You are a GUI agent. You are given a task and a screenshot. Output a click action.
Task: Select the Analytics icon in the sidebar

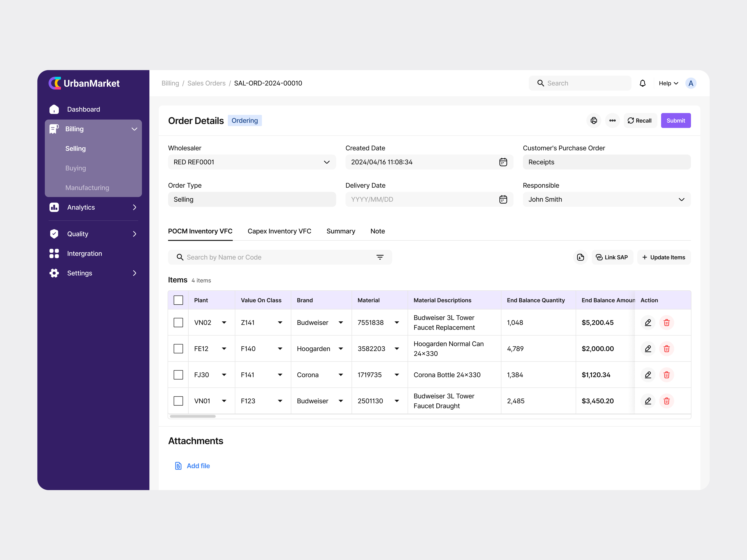[54, 207]
